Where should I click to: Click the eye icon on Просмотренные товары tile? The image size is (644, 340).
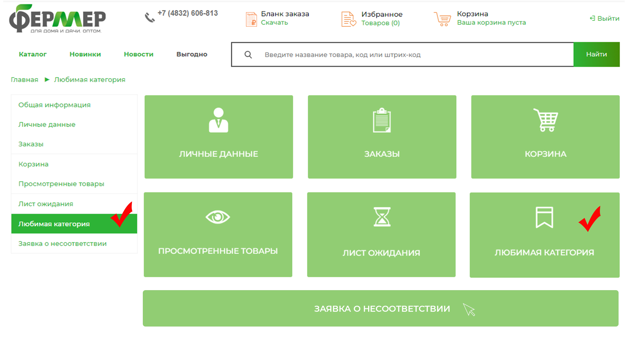tap(218, 217)
